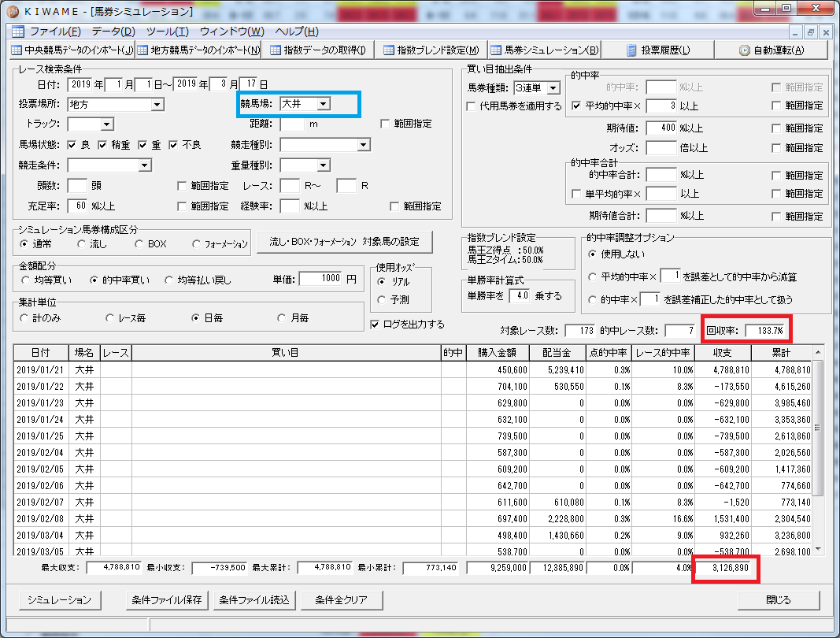Screen dimensions: 840x638
Task: Select 的中率買い amount allocation radio
Action: coord(94,280)
